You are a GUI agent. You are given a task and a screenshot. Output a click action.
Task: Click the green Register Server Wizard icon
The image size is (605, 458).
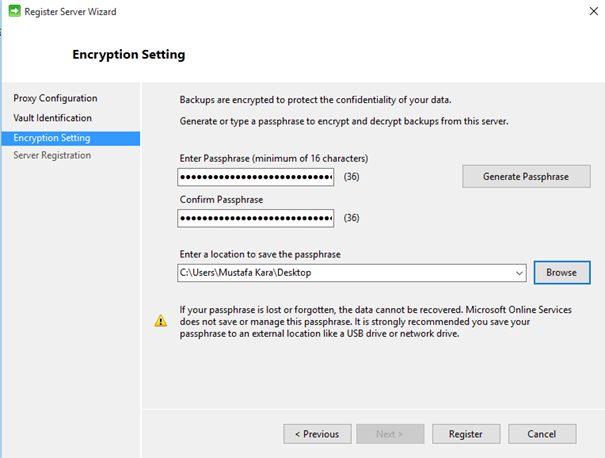pyautogui.click(x=15, y=11)
